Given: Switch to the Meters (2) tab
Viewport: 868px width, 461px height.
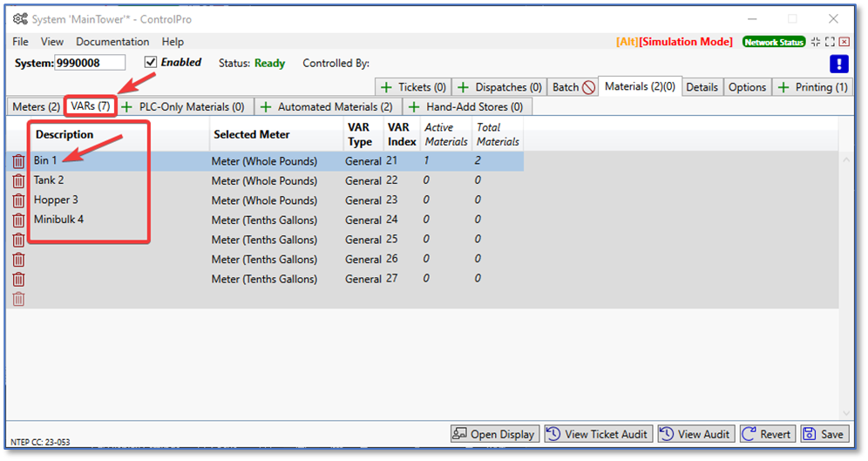Looking at the screenshot, I should pos(36,106).
